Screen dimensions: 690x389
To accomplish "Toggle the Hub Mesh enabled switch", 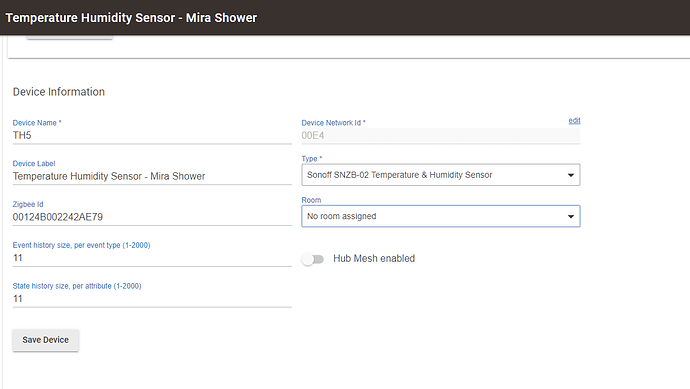I will click(x=313, y=259).
